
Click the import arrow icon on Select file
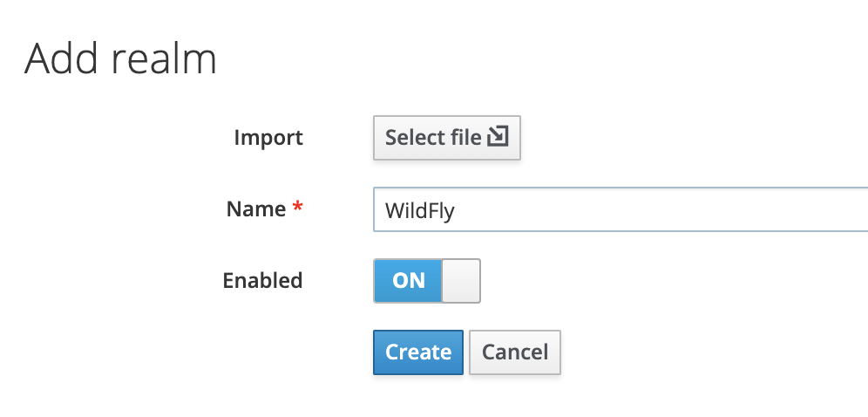(x=498, y=137)
